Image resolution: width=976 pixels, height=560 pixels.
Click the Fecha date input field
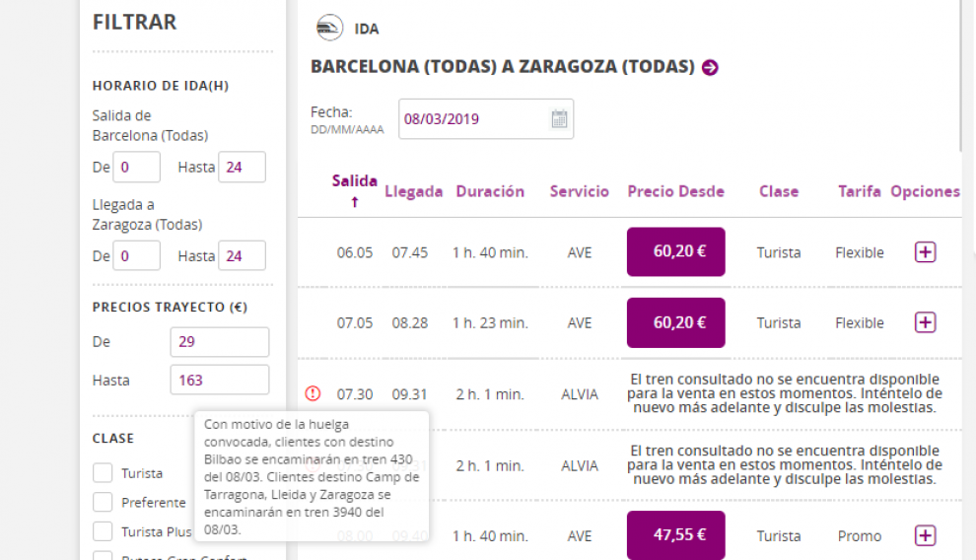coord(486,119)
